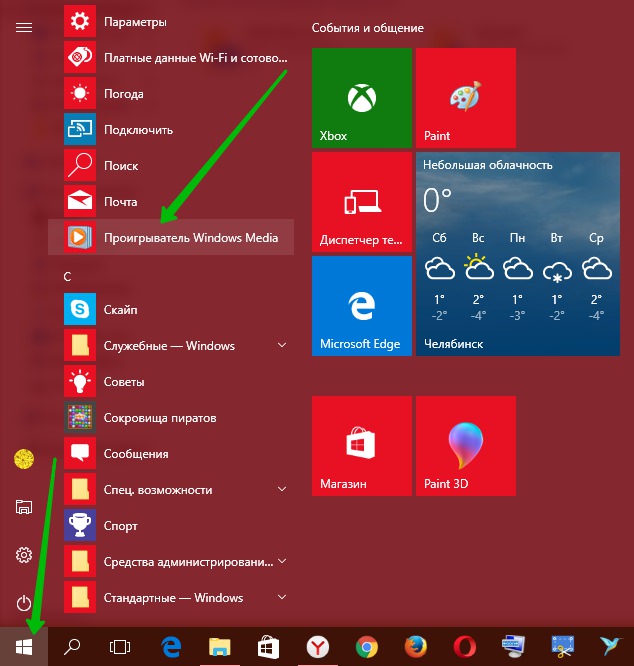Open File Explorer from Start sidebar
634x666 pixels.
(24, 507)
